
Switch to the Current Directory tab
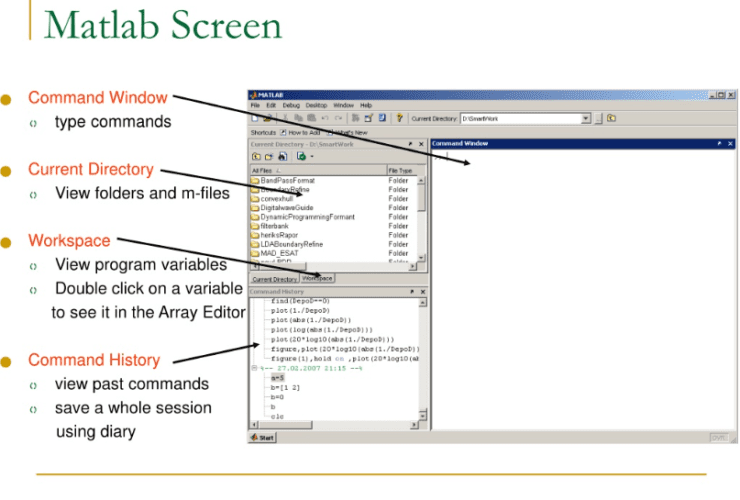[x=275, y=279]
